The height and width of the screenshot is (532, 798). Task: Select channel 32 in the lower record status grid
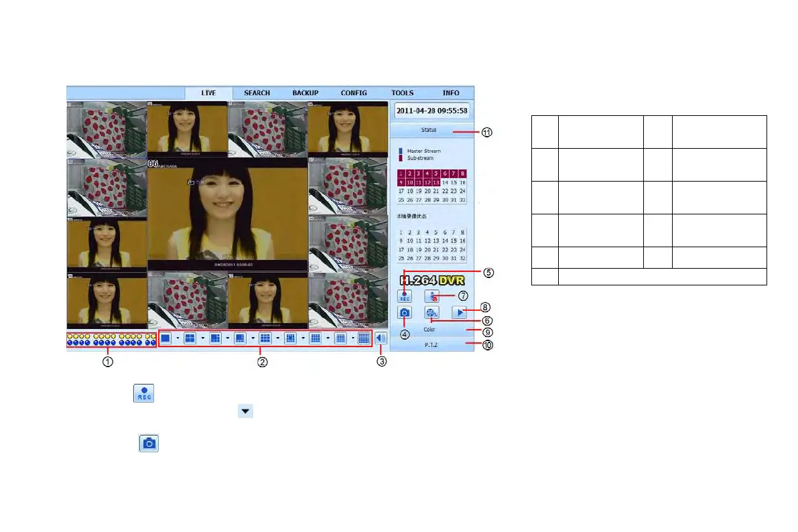(x=462, y=259)
